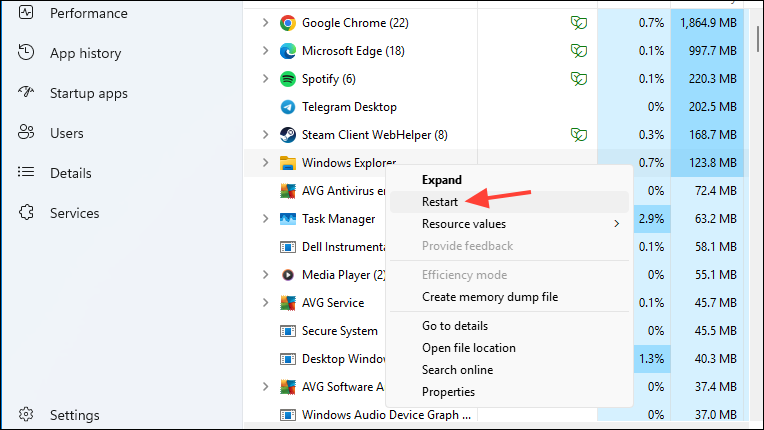Click the AVG Service process icon
Viewport: 764px width, 430px height.
[x=287, y=303]
